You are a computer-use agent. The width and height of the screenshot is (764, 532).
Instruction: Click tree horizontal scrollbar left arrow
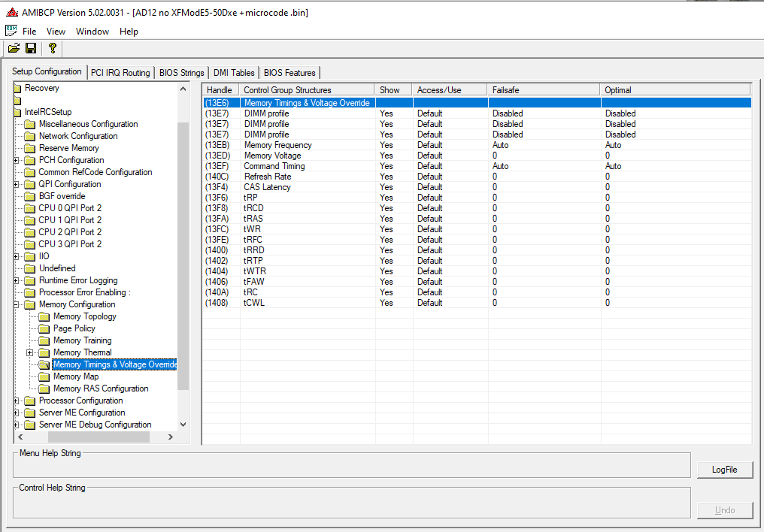pos(20,437)
